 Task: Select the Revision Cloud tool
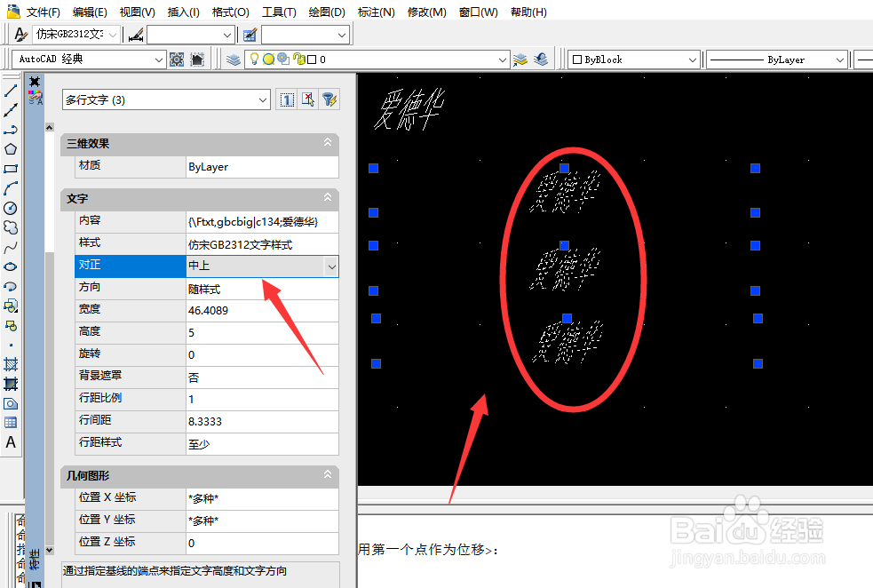coord(11,227)
